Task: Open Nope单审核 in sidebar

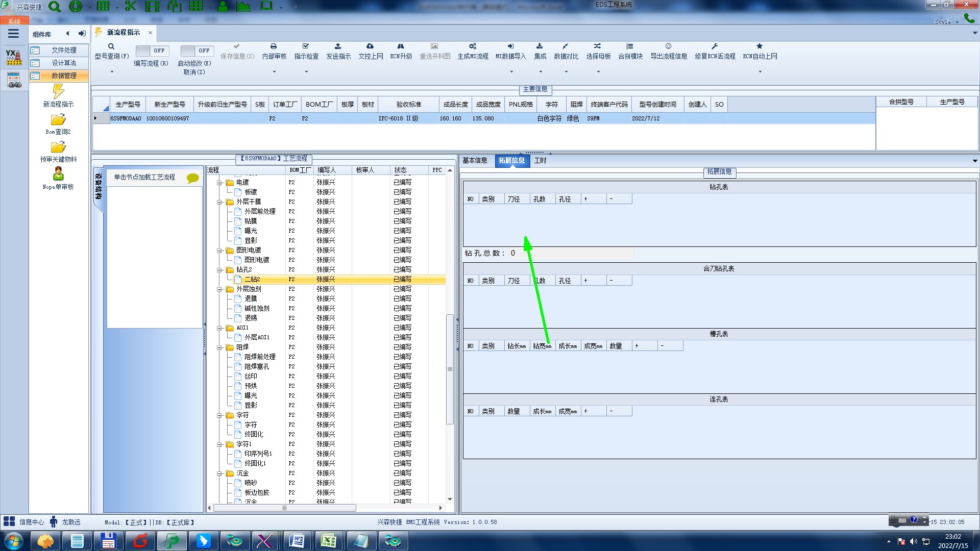Action: coord(58,175)
